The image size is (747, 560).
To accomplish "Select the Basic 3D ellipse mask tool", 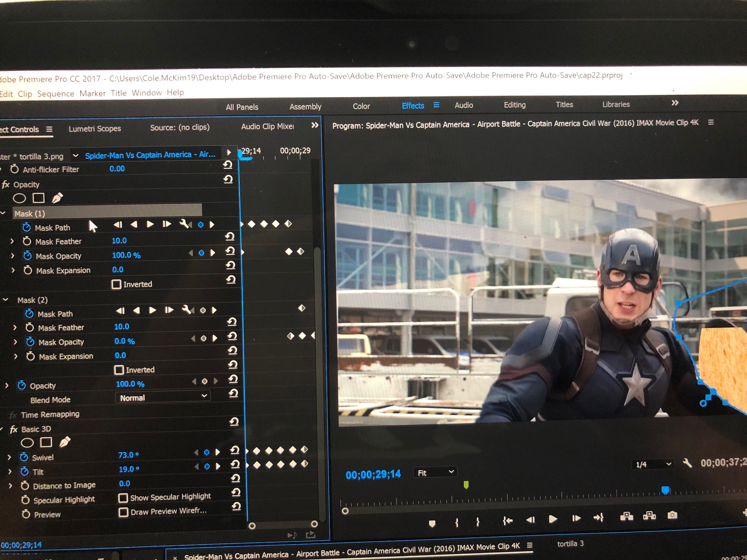I will point(27,443).
